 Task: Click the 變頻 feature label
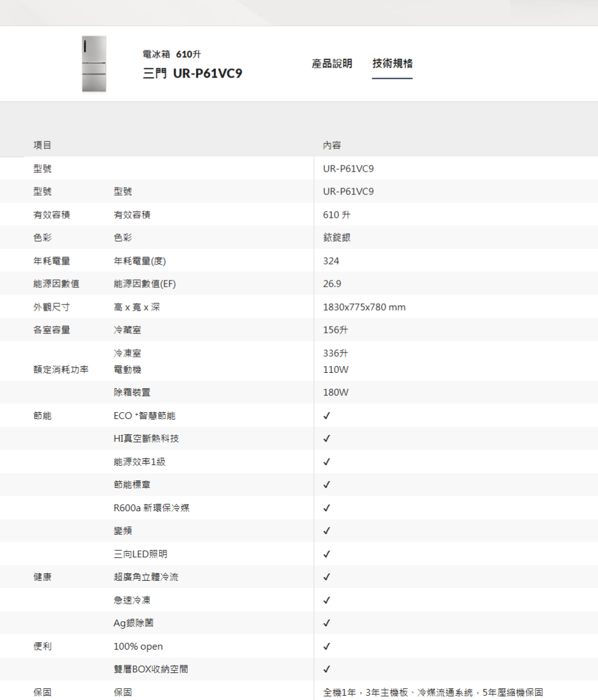tap(123, 531)
